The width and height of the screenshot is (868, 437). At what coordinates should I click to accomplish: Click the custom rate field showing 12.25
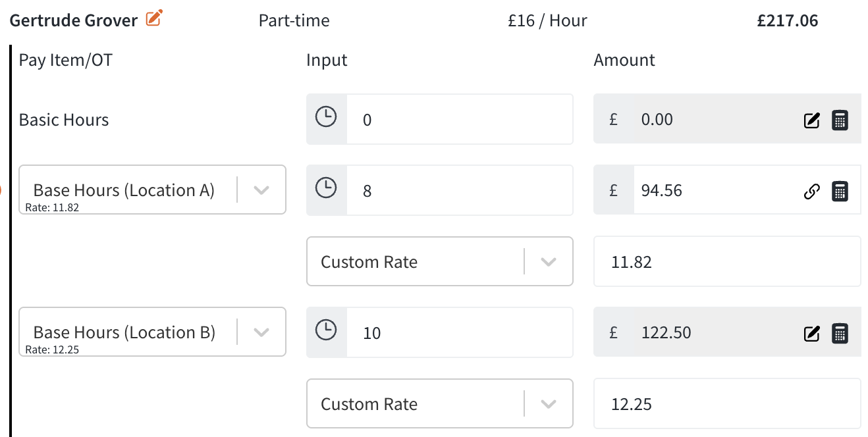[x=726, y=404]
